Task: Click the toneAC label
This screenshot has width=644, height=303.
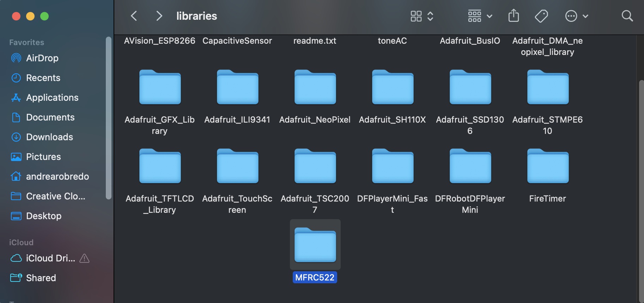Action: [x=393, y=41]
